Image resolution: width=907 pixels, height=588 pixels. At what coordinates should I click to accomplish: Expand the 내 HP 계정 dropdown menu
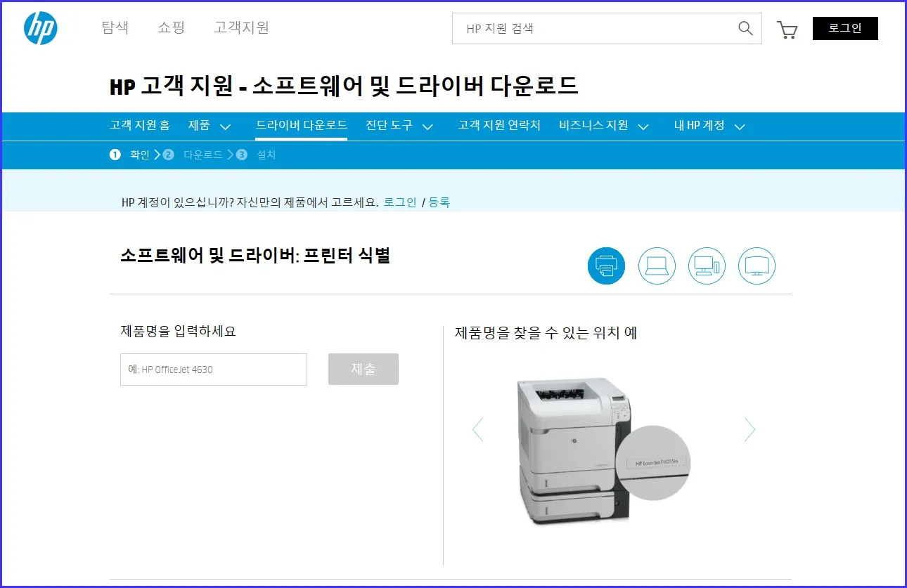tap(709, 126)
